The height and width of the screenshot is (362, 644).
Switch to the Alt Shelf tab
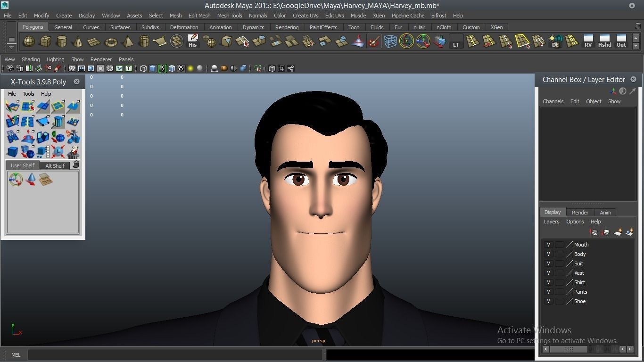coord(55,165)
